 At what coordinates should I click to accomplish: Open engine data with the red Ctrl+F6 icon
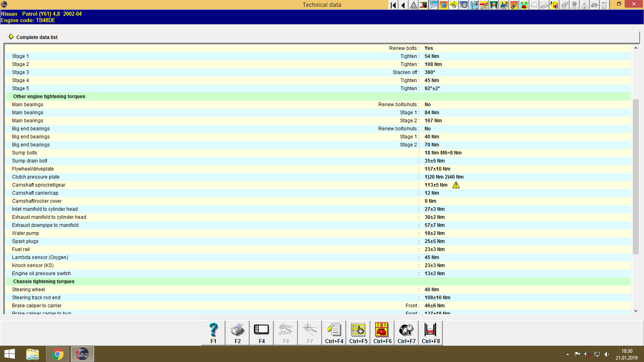click(382, 333)
